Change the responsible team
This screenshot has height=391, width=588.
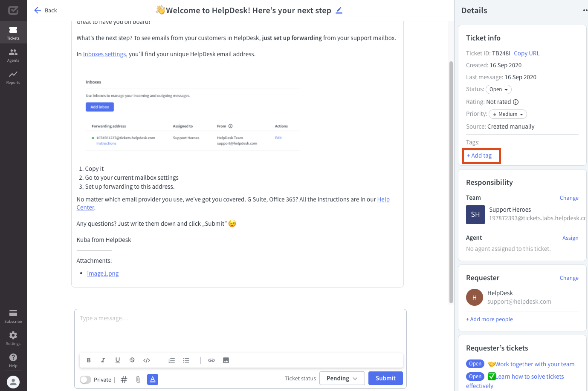click(569, 198)
